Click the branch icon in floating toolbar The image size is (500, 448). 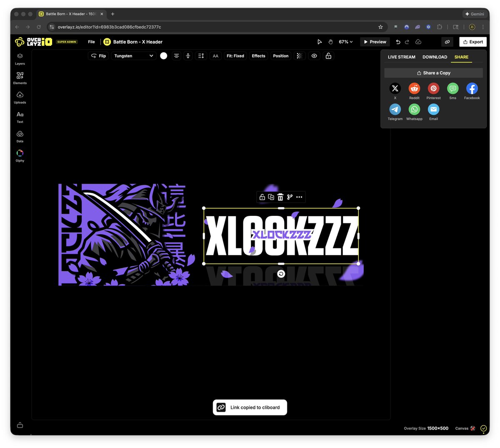tap(290, 197)
